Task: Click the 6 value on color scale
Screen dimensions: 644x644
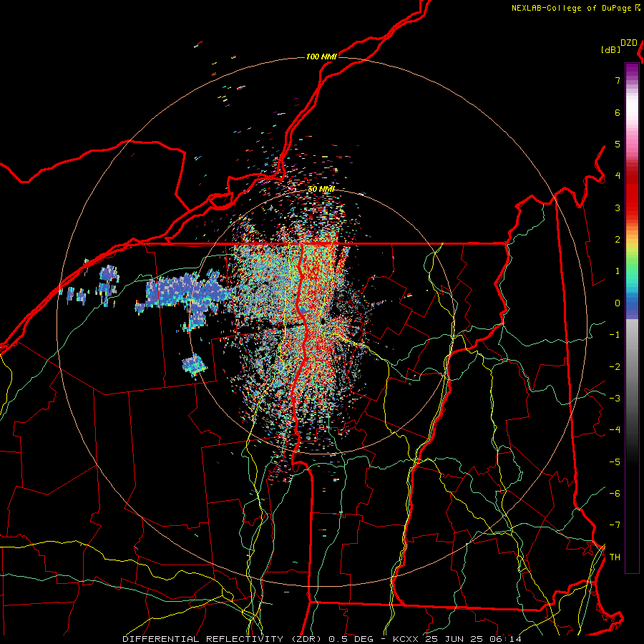Action: pyautogui.click(x=618, y=112)
